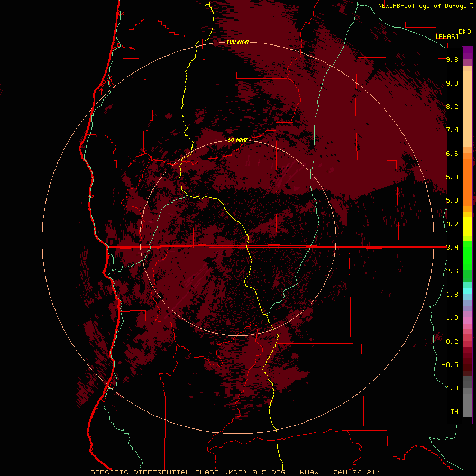Click the -1.3 value on the scale

tap(450, 388)
